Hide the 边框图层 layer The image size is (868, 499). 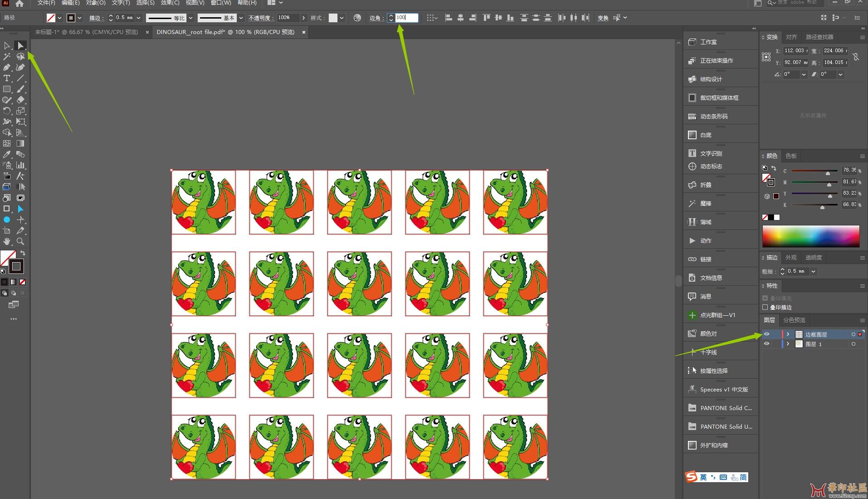pos(766,334)
